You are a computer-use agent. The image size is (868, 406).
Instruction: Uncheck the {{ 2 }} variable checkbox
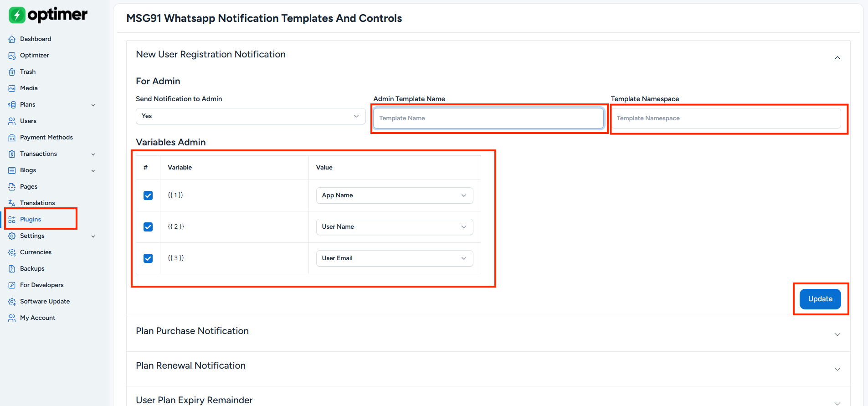148,227
